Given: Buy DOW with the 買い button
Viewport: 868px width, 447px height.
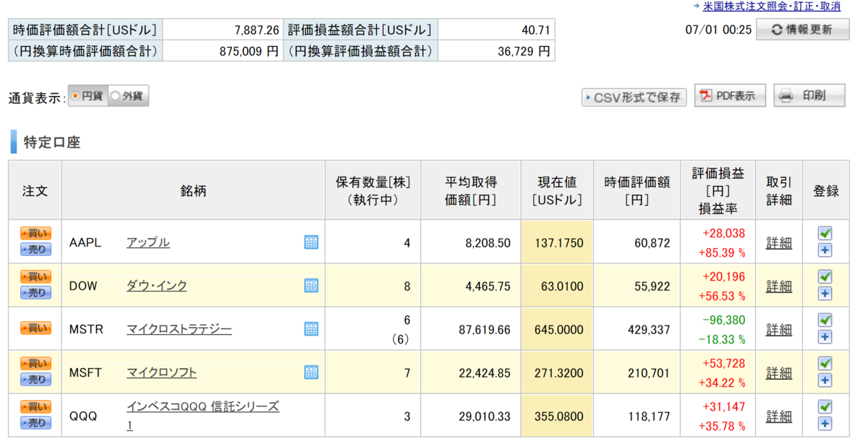Looking at the screenshot, I should tap(35, 277).
